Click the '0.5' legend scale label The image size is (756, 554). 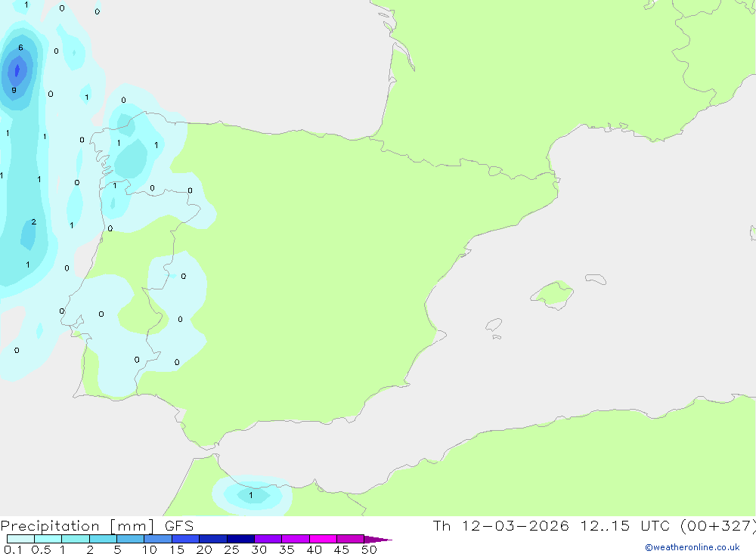coord(41,549)
